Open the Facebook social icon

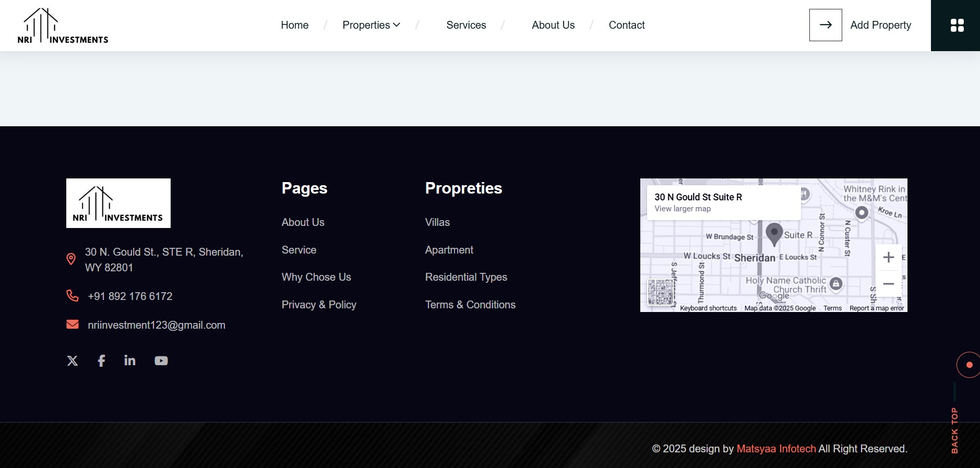(101, 361)
